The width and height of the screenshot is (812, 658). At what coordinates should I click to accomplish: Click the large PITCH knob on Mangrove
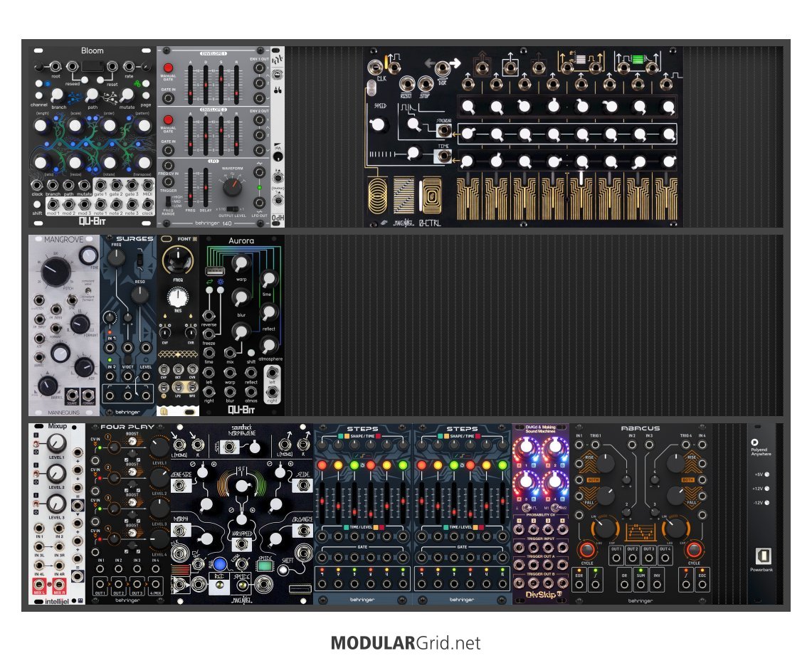click(x=56, y=271)
